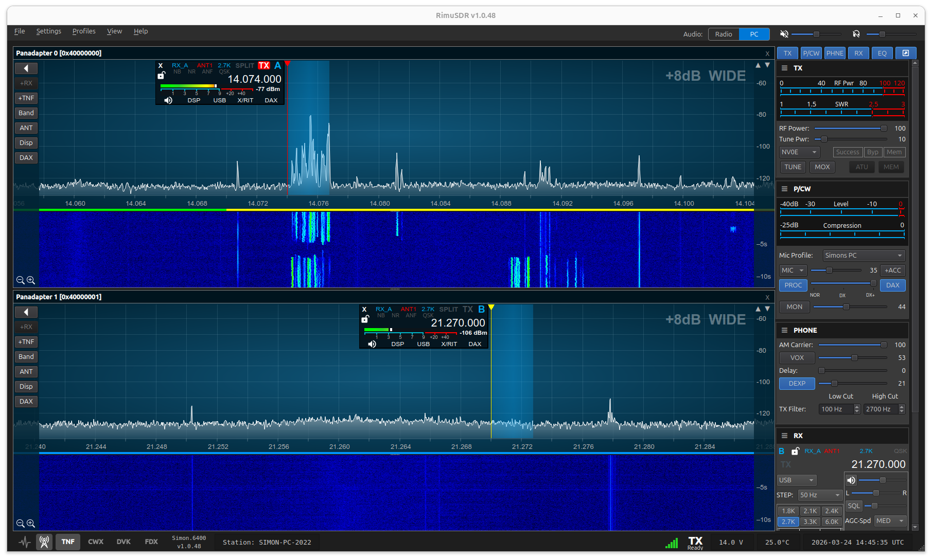The width and height of the screenshot is (932, 560).
Task: Zoom out on Panadapter 1 waterfall
Action: 21,523
